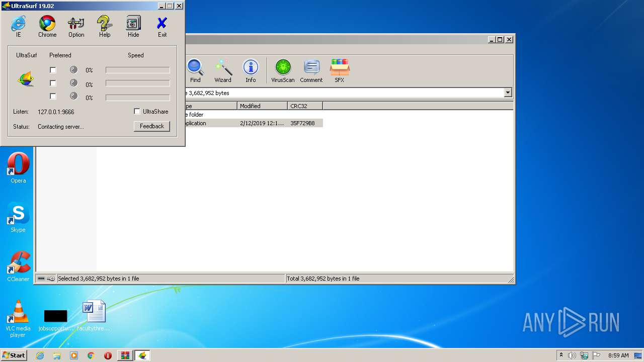Click the second server speed bar
644x362 pixels.
[x=137, y=83]
